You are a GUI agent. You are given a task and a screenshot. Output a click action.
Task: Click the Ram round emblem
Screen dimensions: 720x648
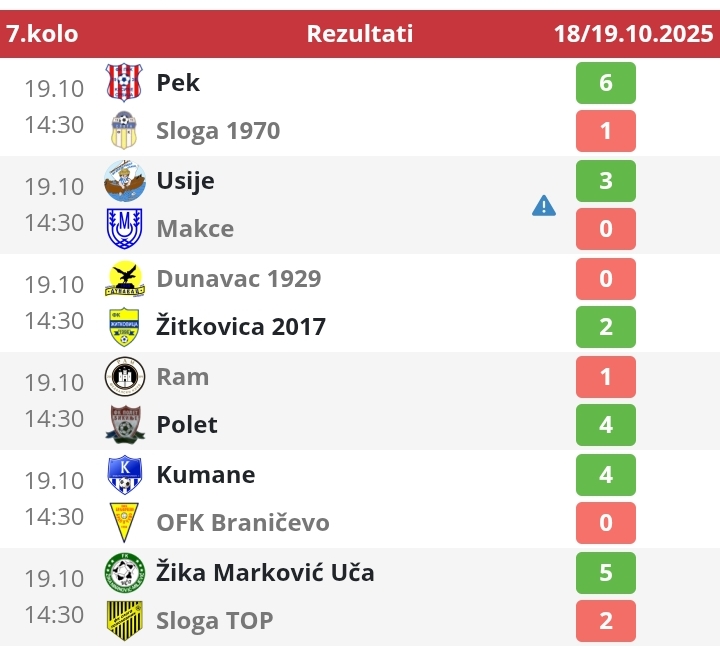124,376
